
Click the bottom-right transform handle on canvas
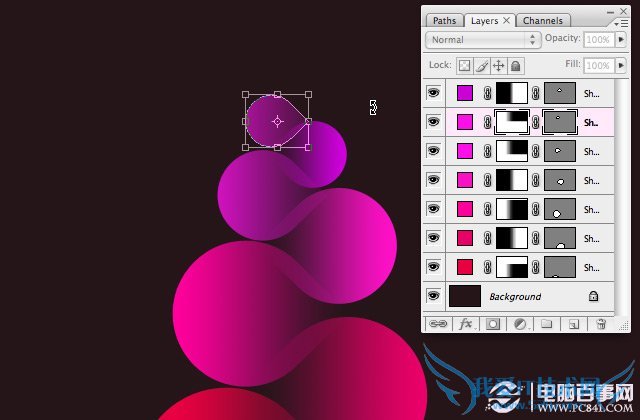coord(308,147)
